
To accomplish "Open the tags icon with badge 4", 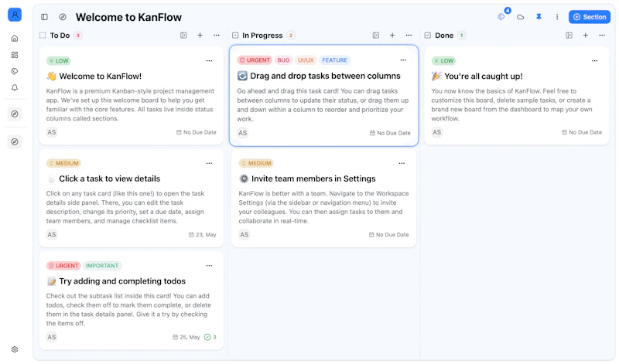I will tap(501, 16).
